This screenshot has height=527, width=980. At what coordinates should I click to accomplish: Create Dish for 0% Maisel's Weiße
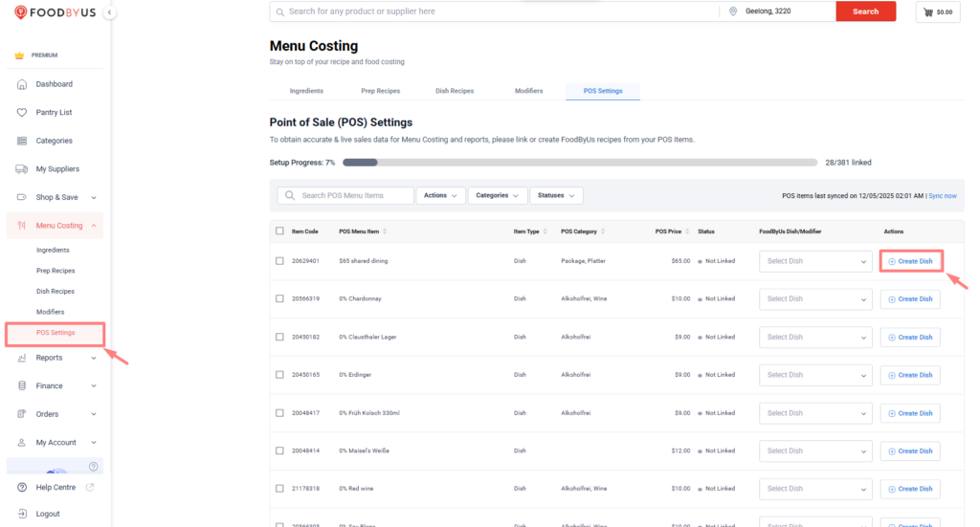[911, 450]
